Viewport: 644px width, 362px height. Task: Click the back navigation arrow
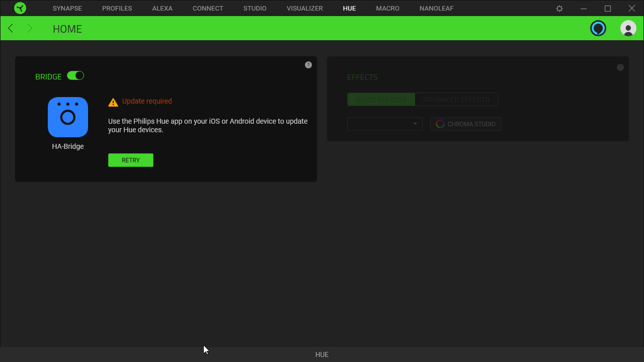11,28
